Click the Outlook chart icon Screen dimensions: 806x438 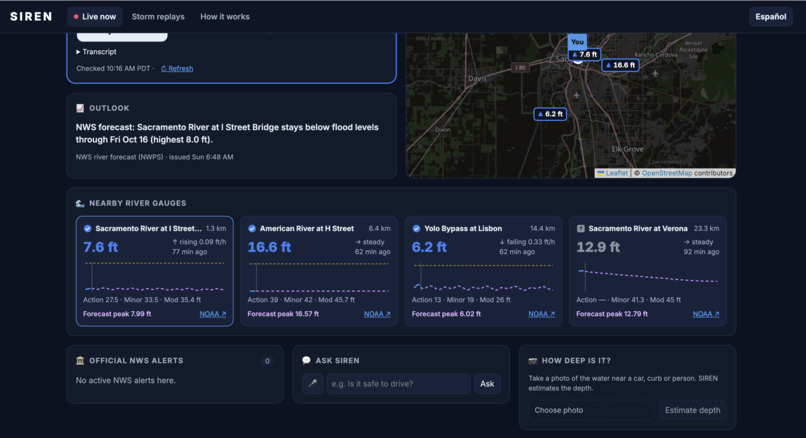80,108
